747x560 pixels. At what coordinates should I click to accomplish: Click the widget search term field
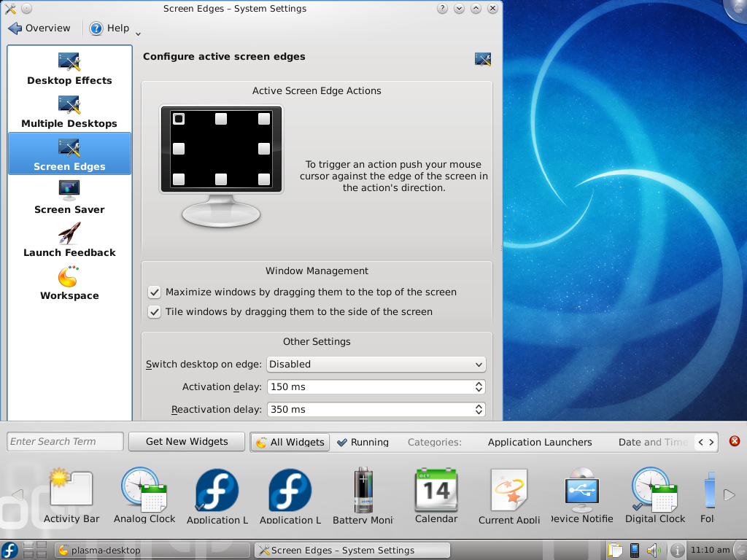[65, 441]
